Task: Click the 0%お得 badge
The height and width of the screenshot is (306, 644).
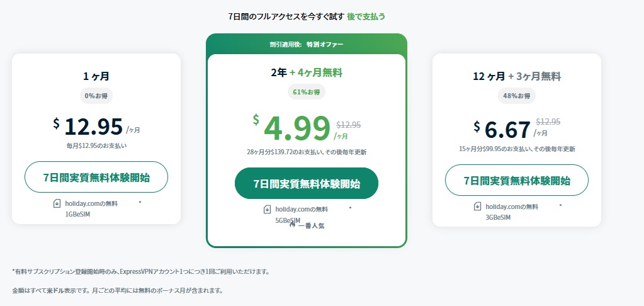Action: pyautogui.click(x=96, y=96)
